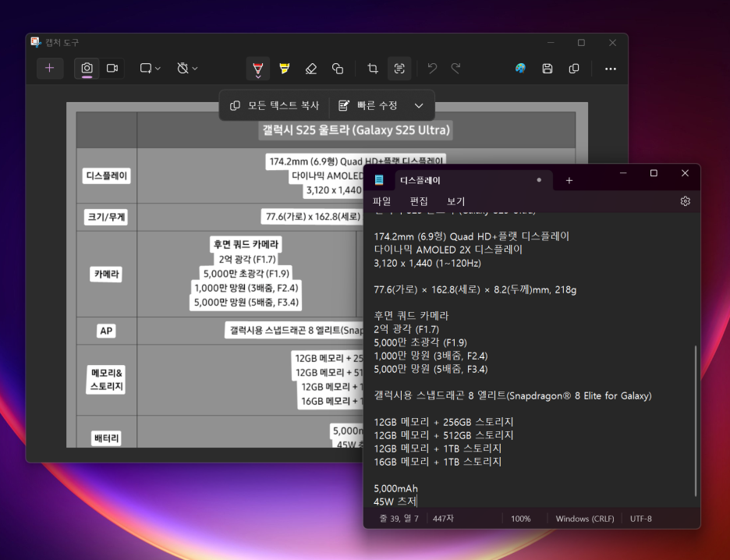Click Notepad line 5,000mAh
730x560 pixels.
[x=395, y=488]
